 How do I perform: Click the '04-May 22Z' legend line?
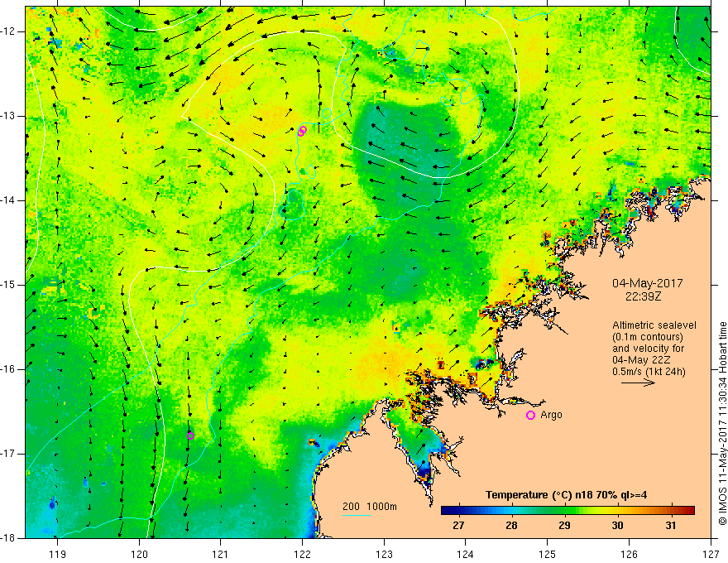641,360
